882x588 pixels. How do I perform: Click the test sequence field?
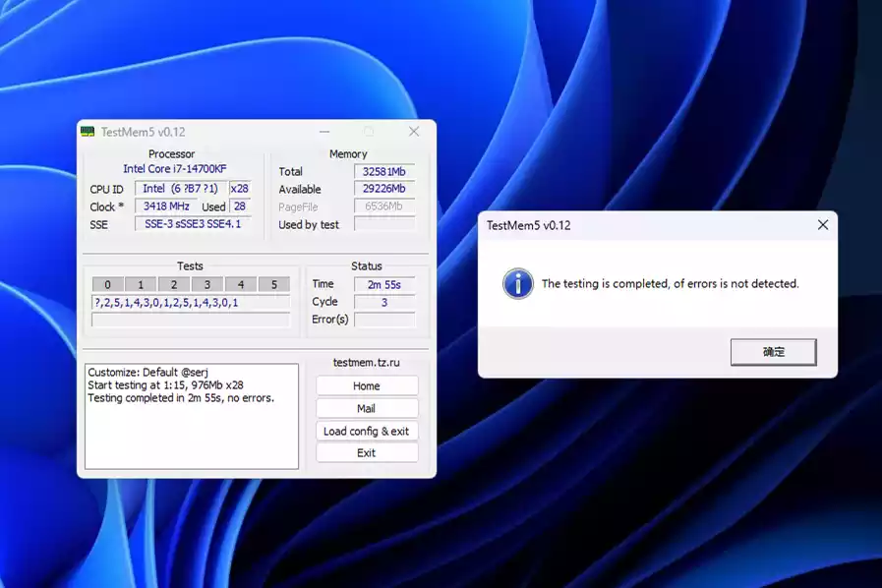point(191,303)
